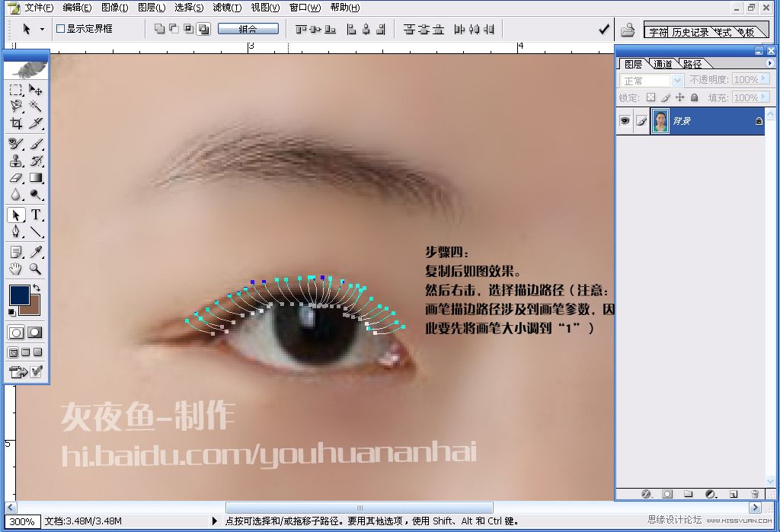
Task: Select the Hand tool
Action: click(16, 269)
